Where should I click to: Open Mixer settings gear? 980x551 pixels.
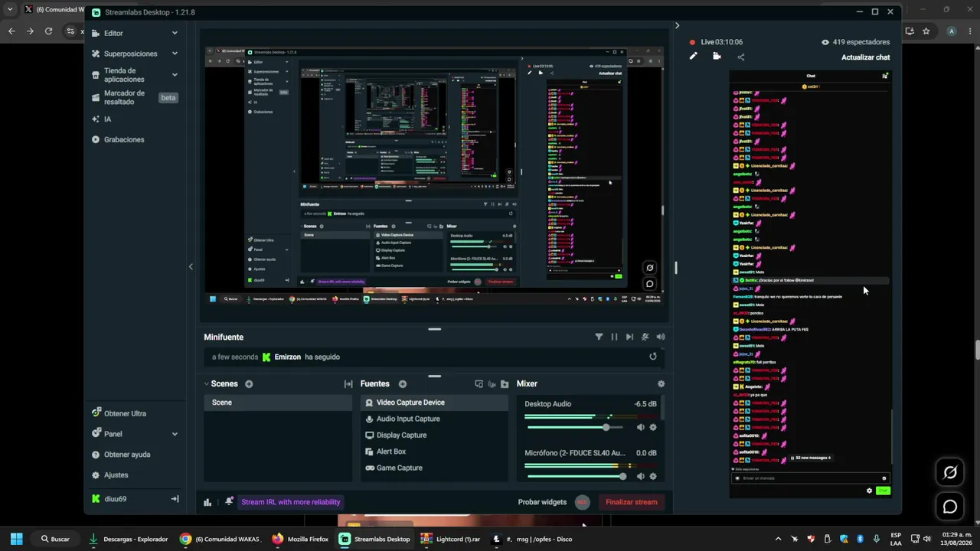(661, 384)
